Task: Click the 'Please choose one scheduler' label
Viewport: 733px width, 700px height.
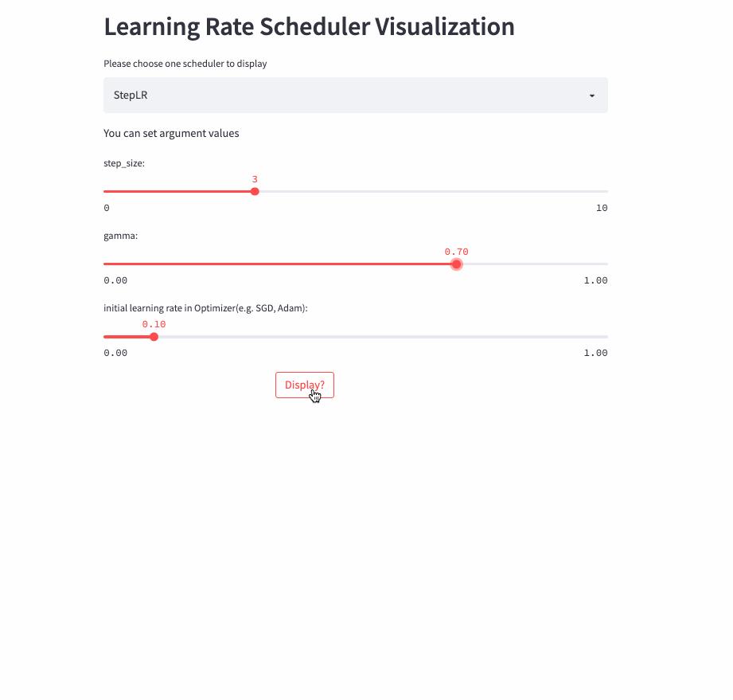Action: [185, 64]
